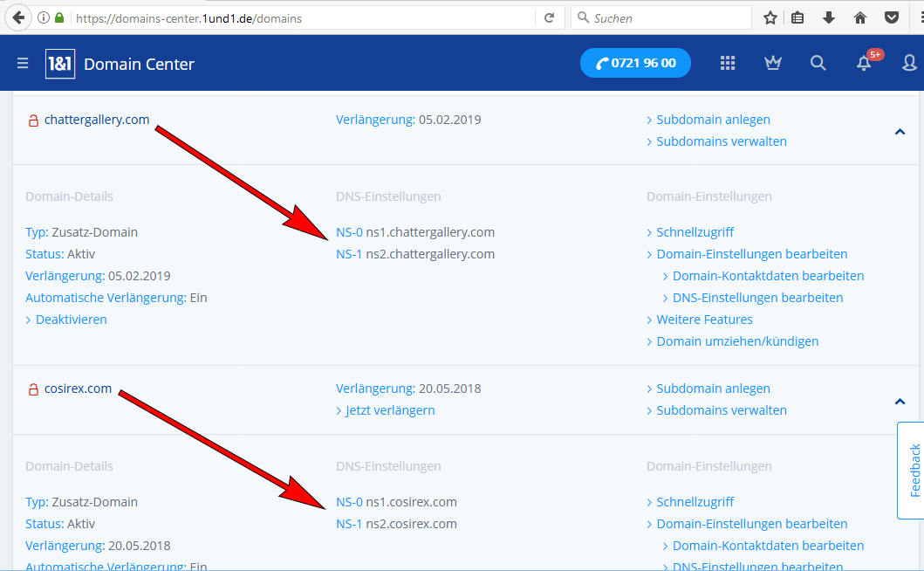Reload the page with browser refresh button
The image size is (924, 571).
pyautogui.click(x=549, y=17)
